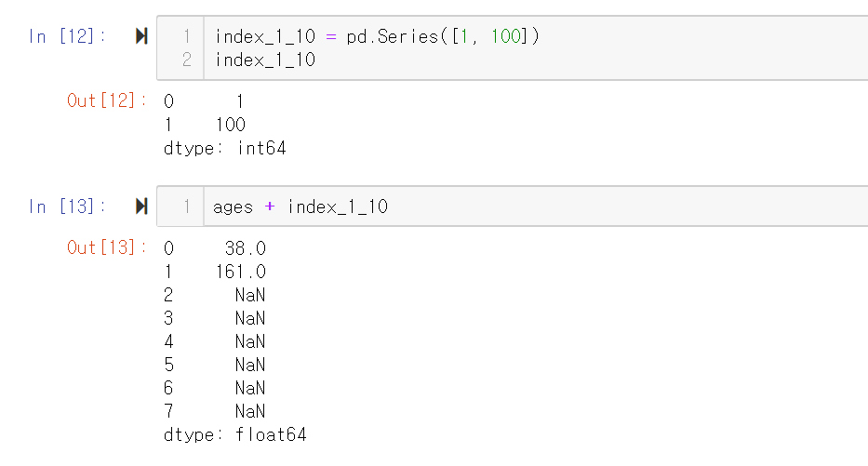This screenshot has width=868, height=466.
Task: Click the In [13] prompt label
Action: [x=66, y=206]
